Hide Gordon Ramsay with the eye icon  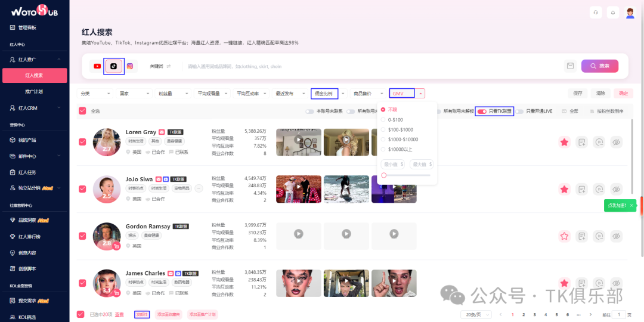[x=616, y=236]
